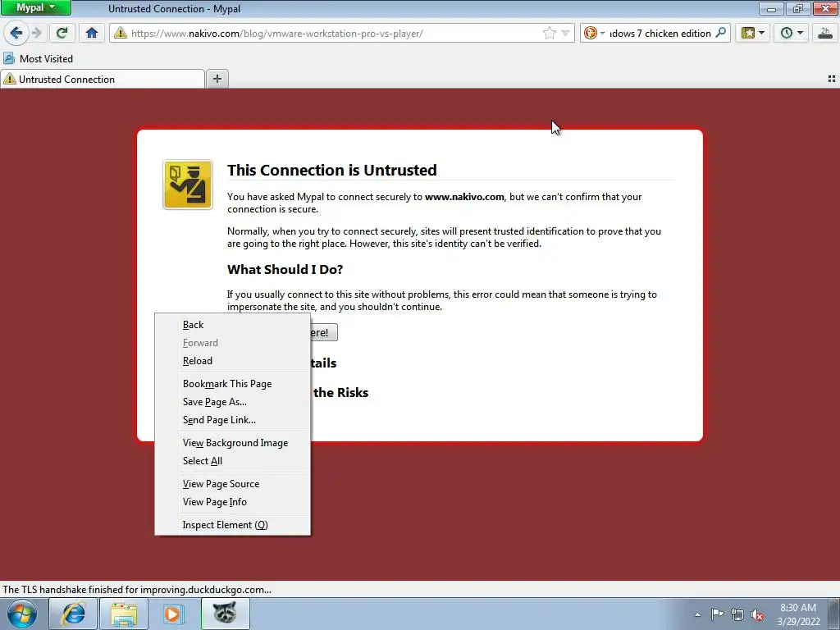
Task: Open Windows Media Player taskbar icon
Action: click(174, 614)
